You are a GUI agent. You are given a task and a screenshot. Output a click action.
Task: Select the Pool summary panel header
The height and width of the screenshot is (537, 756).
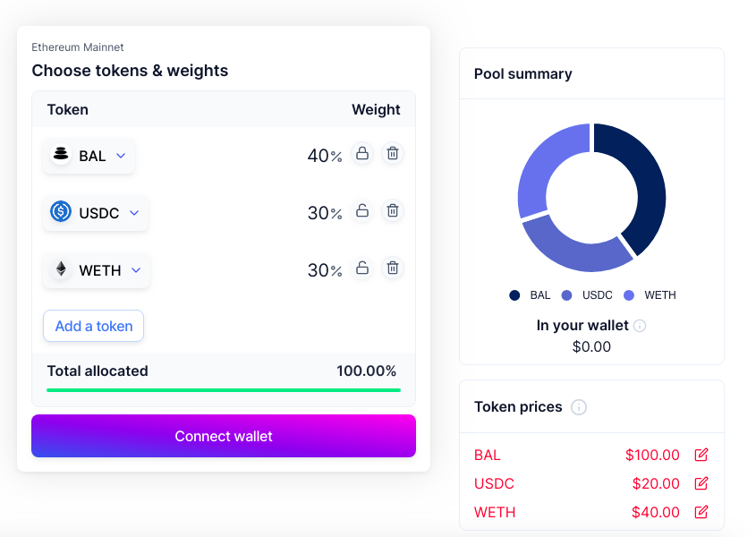[x=523, y=73]
